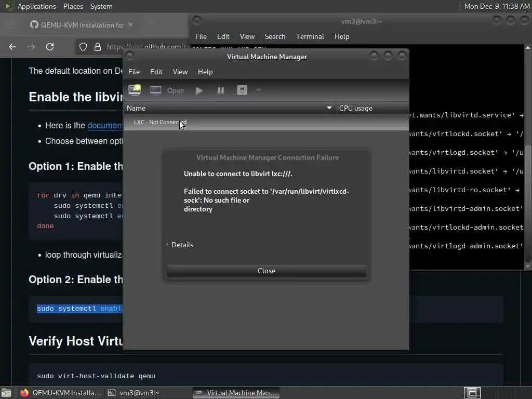
Task: Click the site security padlock icon
Action: (x=98, y=47)
